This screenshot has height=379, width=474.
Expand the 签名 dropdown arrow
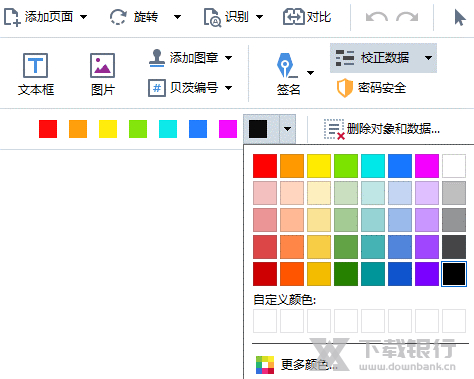310,73
